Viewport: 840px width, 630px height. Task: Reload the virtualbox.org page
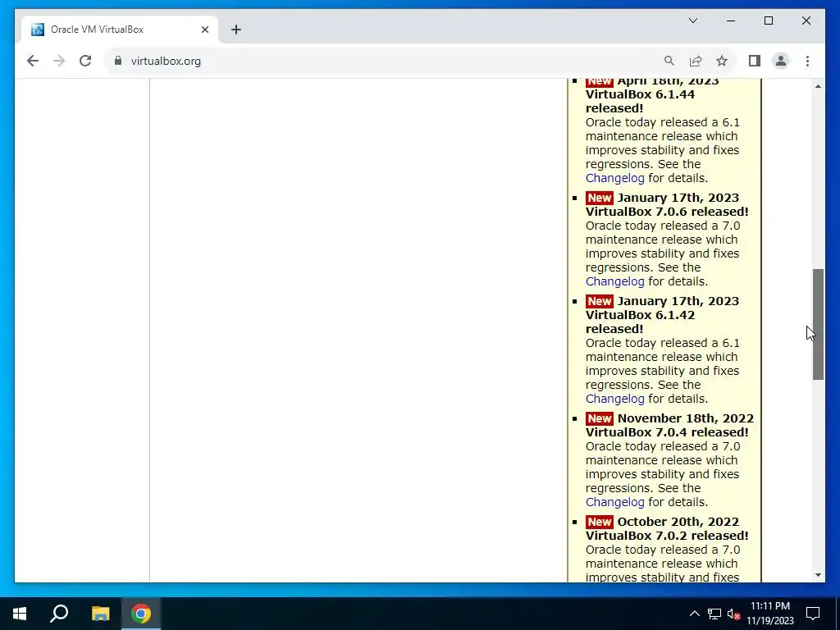click(x=85, y=61)
